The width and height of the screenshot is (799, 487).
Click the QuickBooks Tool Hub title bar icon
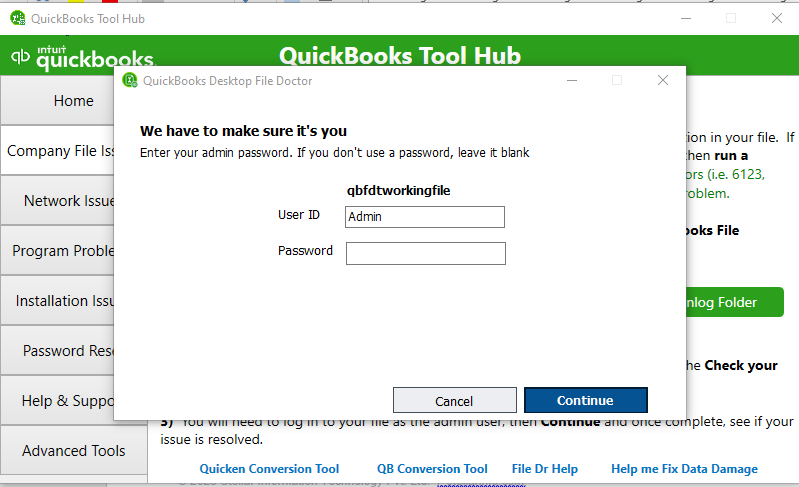point(18,18)
